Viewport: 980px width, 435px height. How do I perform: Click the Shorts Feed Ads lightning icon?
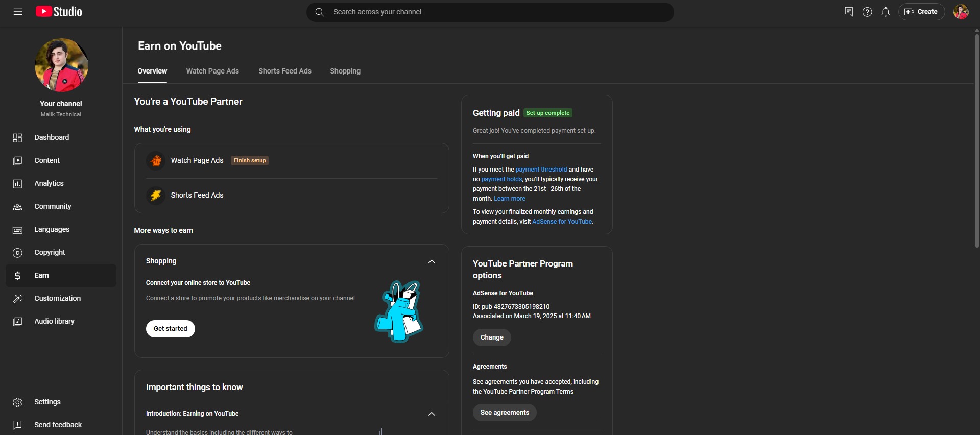[156, 196]
